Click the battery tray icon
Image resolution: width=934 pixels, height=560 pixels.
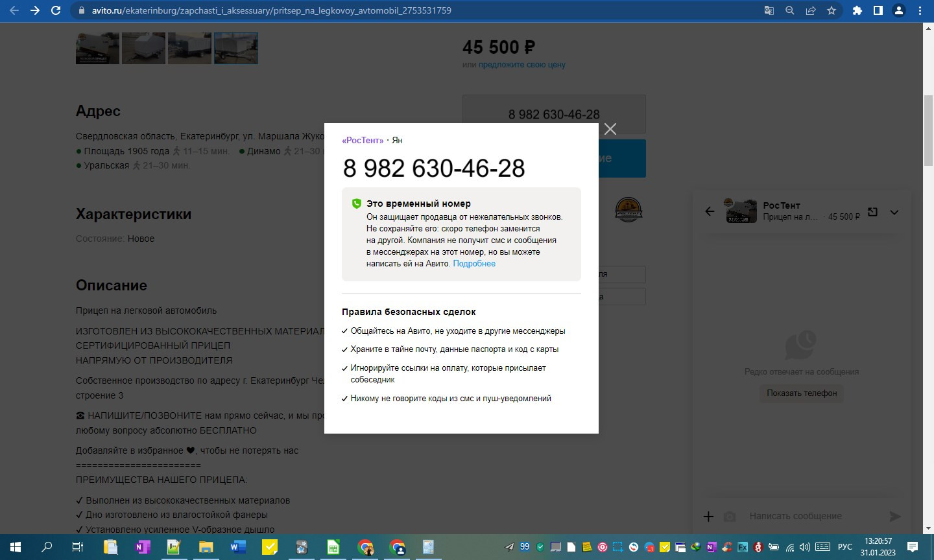point(774,547)
